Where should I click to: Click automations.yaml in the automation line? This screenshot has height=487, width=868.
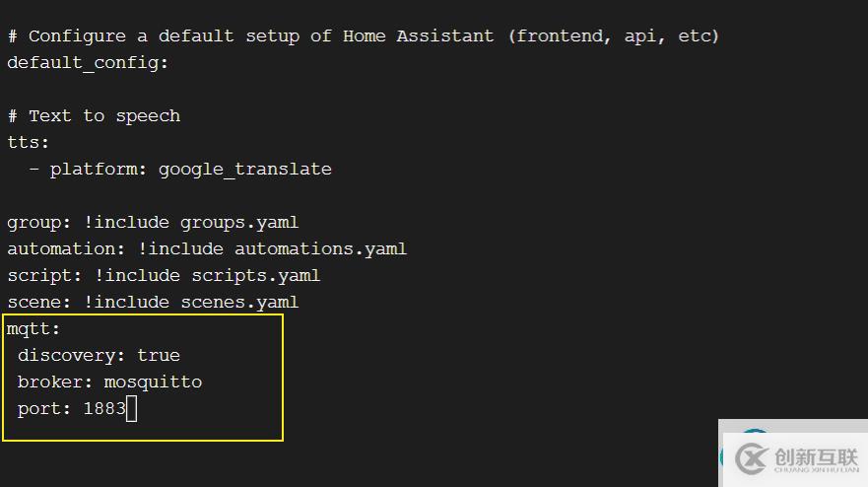pyautogui.click(x=320, y=249)
